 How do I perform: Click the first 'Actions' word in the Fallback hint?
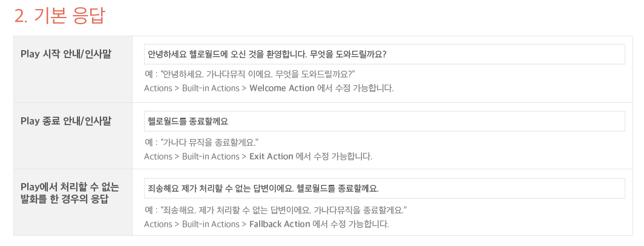point(158,224)
